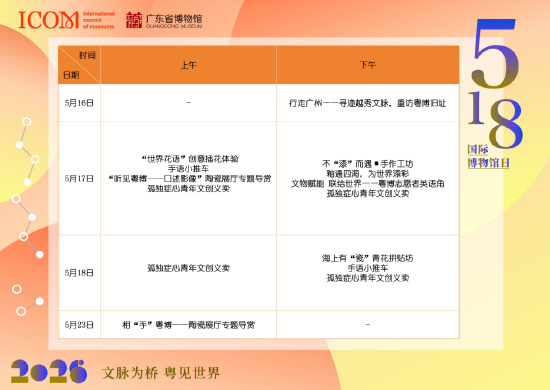Screen dimensions: 550x390
Task: Click the 不'漆'而遇 手作工坊 event line
Action: pos(368,164)
